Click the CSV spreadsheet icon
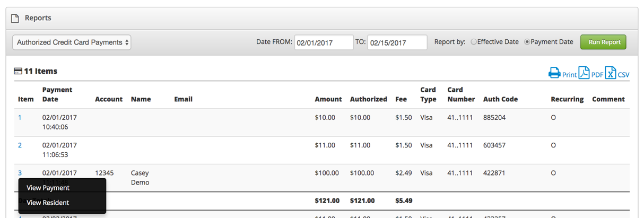 [611, 73]
